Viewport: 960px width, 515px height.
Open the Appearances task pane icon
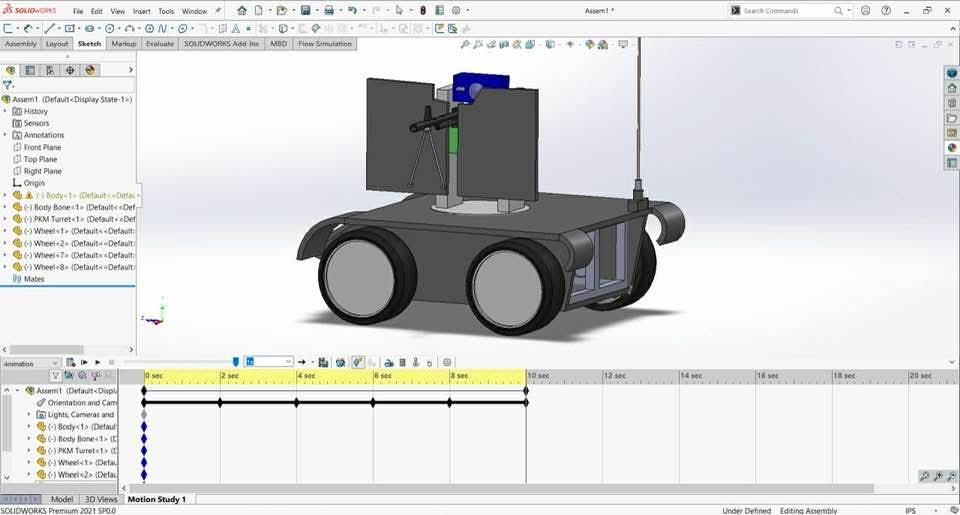[x=952, y=148]
